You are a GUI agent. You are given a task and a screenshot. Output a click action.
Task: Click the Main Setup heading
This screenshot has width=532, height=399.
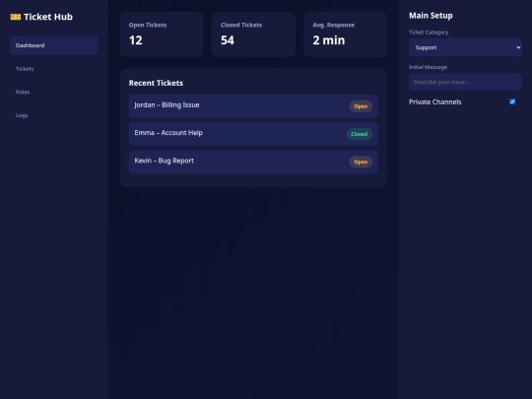[431, 16]
